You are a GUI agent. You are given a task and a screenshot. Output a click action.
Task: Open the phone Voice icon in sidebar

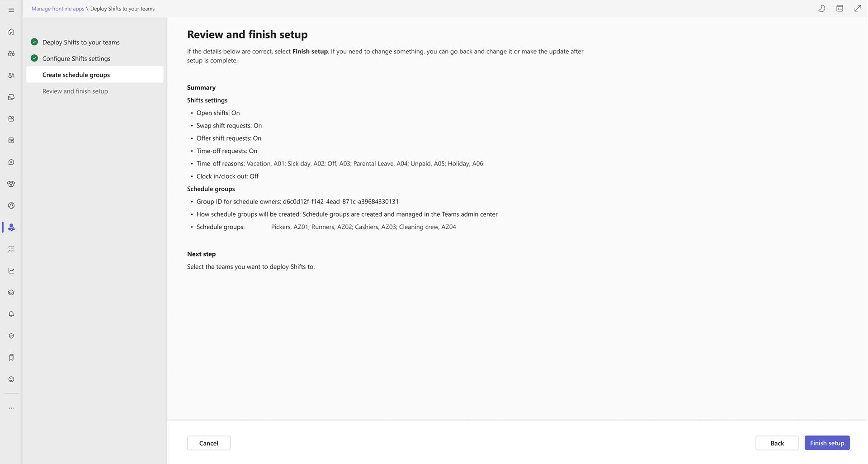coord(11,184)
